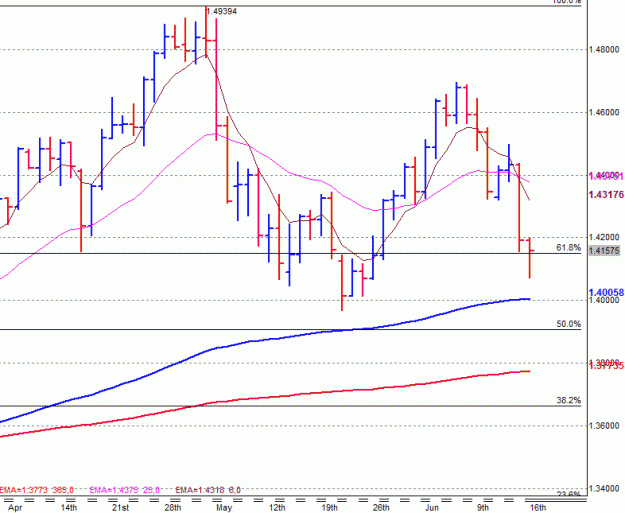Select the 1.48000 price axis label
The height and width of the screenshot is (513, 625).
(x=604, y=49)
